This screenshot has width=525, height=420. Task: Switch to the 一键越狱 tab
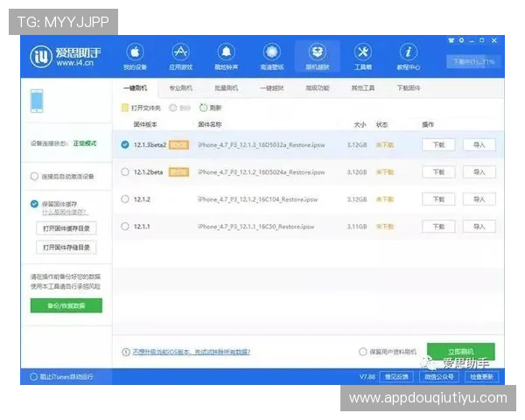pyautogui.click(x=272, y=87)
